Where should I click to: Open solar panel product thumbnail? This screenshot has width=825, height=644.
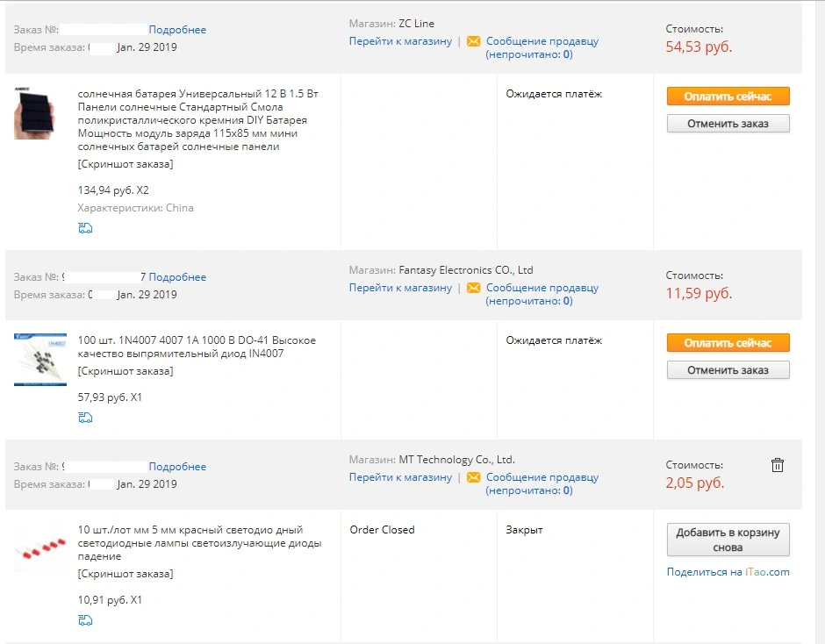[34, 114]
